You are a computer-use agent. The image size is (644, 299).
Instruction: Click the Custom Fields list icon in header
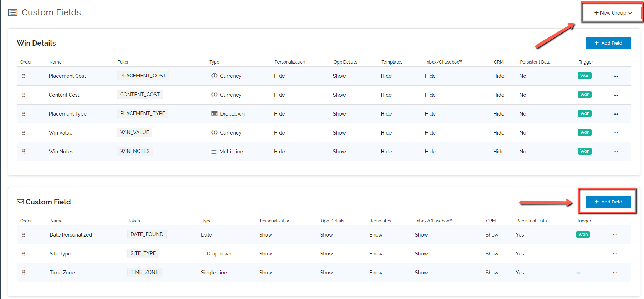12,12
